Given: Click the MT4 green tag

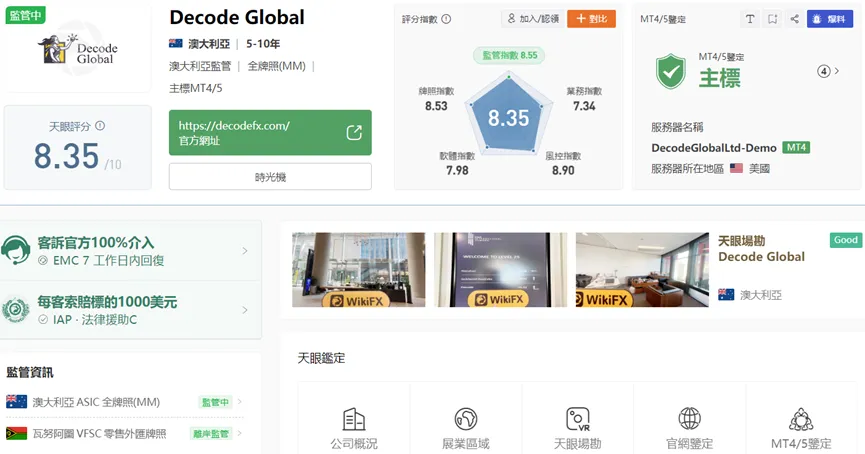Looking at the screenshot, I should point(796,147).
